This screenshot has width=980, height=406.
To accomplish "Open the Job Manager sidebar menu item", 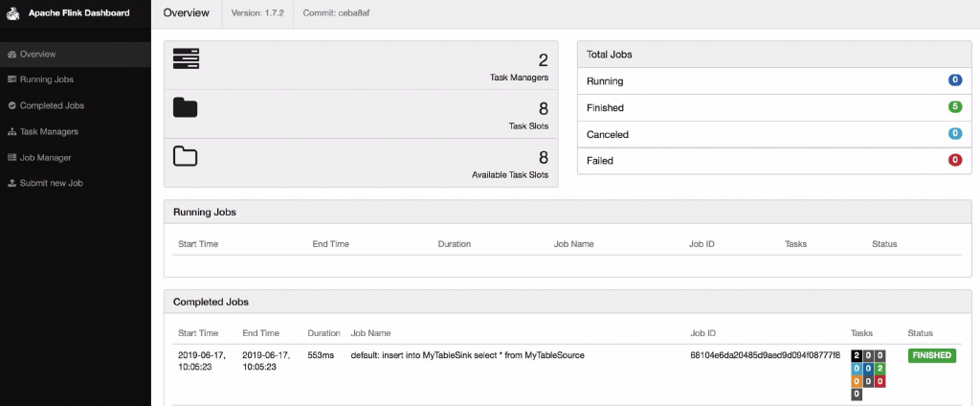I will 75,158.
